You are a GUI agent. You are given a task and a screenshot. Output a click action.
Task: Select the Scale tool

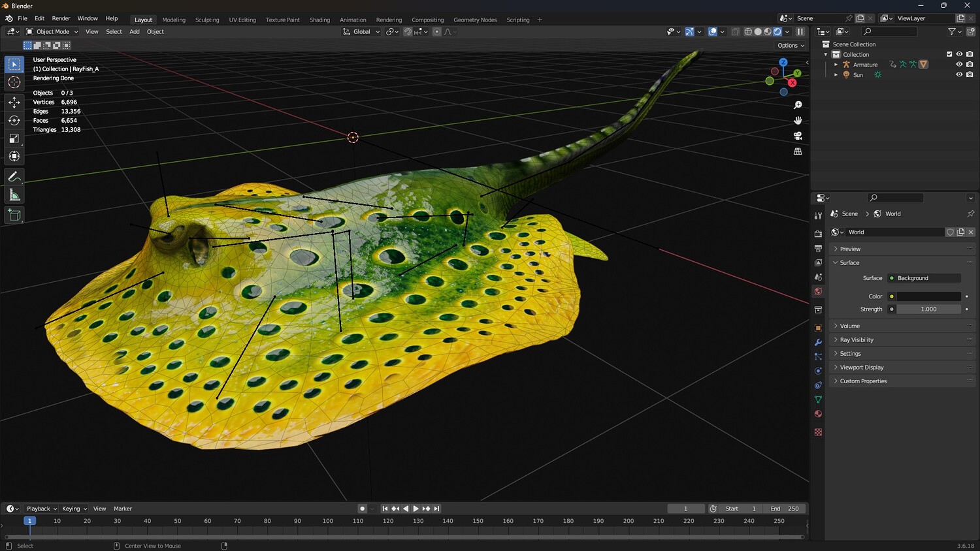(14, 138)
